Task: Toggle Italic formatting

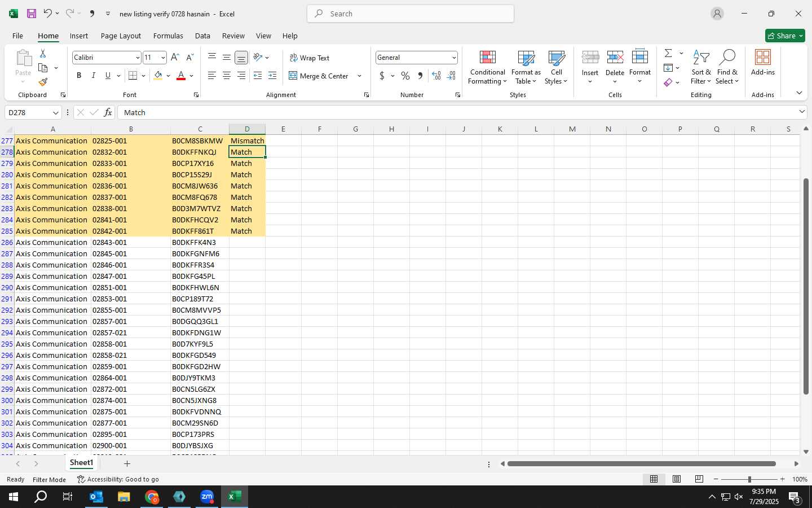Action: 94,76
